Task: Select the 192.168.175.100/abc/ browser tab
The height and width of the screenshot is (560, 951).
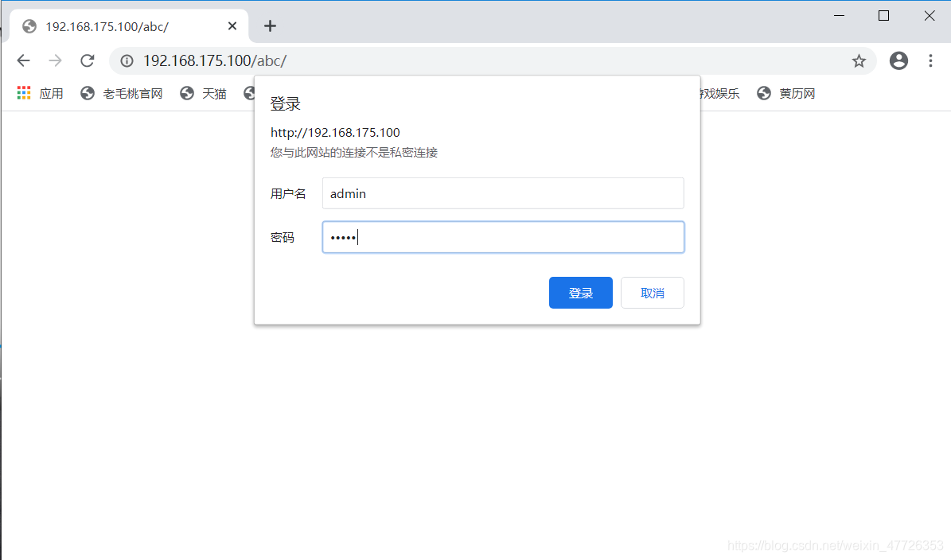Action: click(127, 26)
